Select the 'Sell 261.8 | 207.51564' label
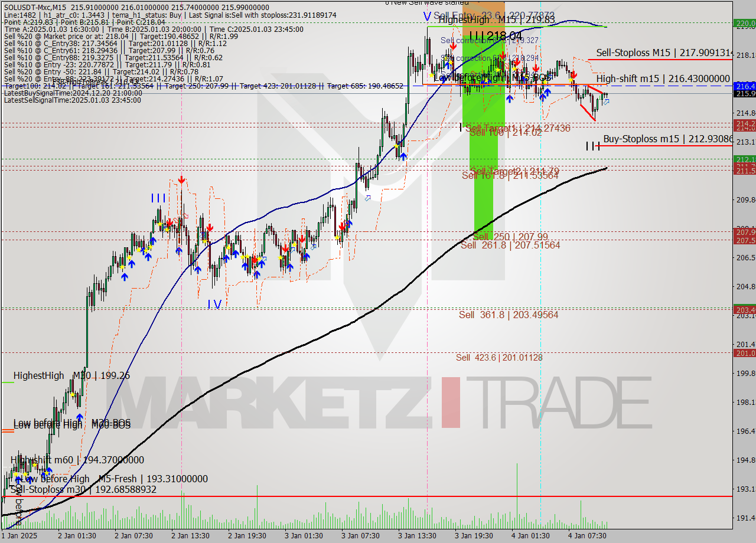The image size is (756, 543). tap(510, 245)
